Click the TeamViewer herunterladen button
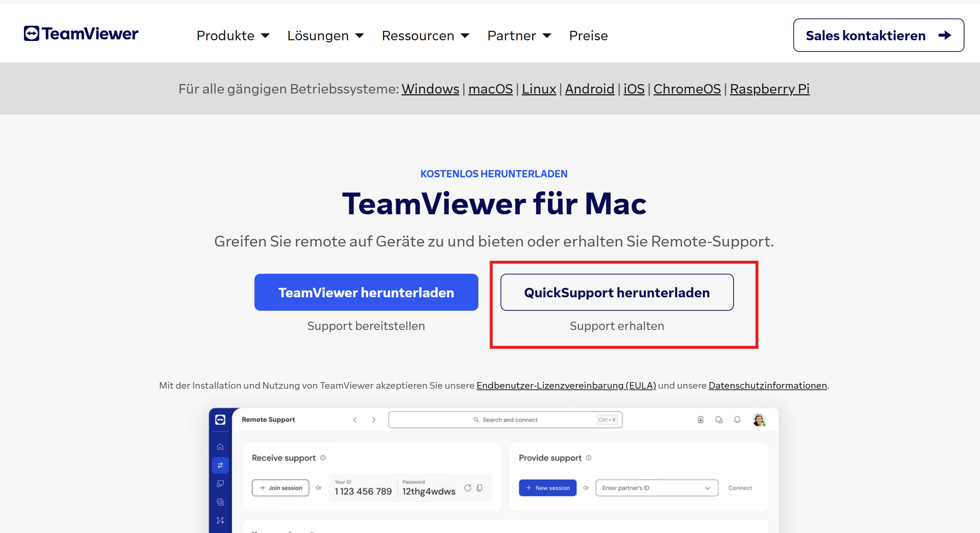Viewport: 980px width, 533px height. pyautogui.click(x=366, y=292)
